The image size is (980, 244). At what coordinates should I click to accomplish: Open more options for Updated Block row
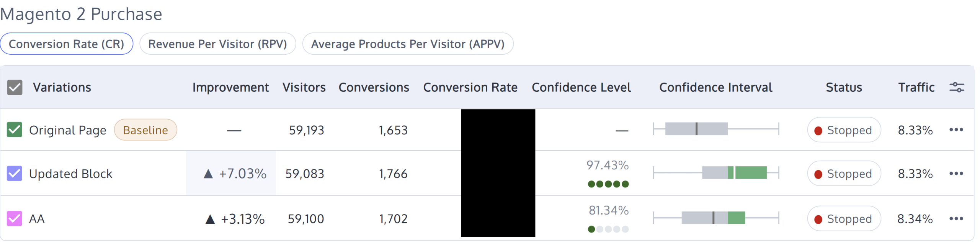coord(955,174)
